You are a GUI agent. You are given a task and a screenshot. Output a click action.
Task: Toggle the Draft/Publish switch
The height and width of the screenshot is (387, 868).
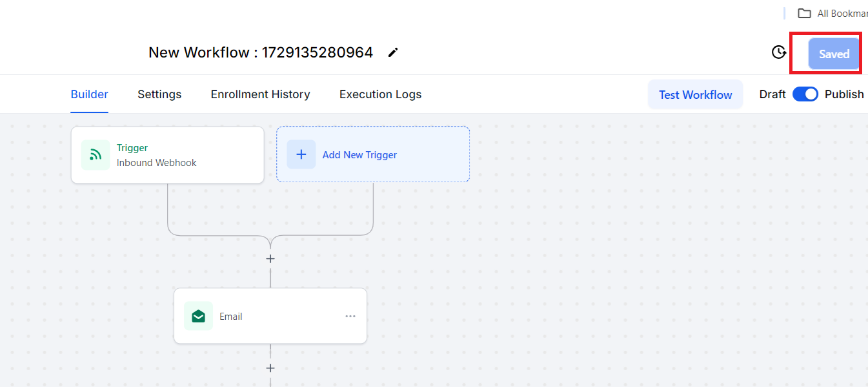click(x=805, y=94)
